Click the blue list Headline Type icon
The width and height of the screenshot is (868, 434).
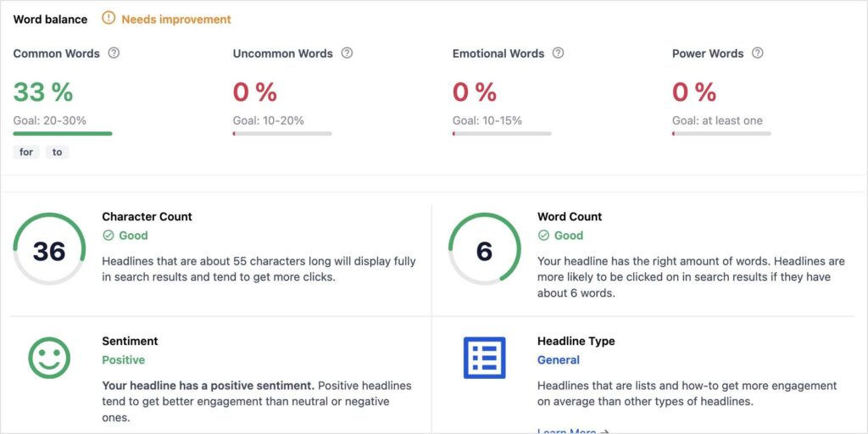click(x=484, y=358)
